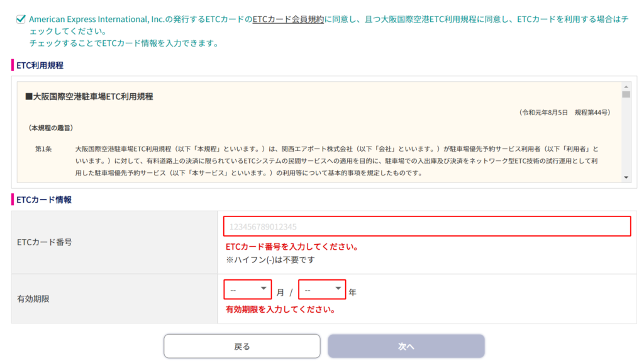Open the expiration month dropdown
Image resolution: width=644 pixels, height=363 pixels.
(x=248, y=289)
